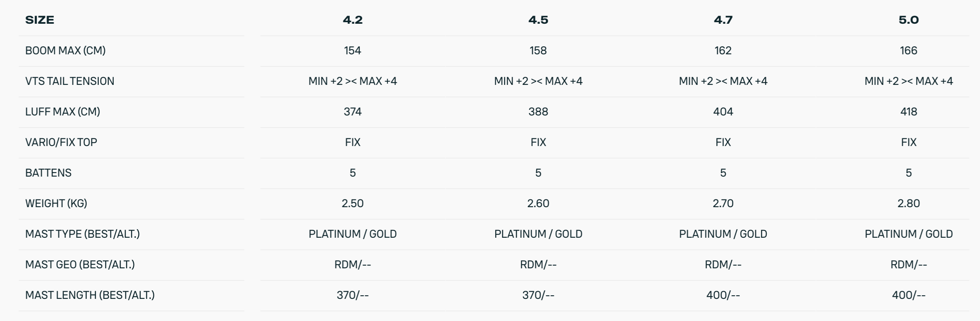This screenshot has height=321, width=980.
Task: Select the MAST GEO (BEST/ALT.) row label
Action: 80,265
